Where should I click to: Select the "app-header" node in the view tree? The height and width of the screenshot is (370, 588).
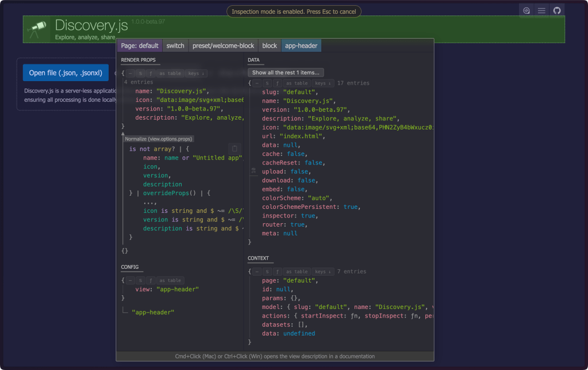pyautogui.click(x=152, y=312)
